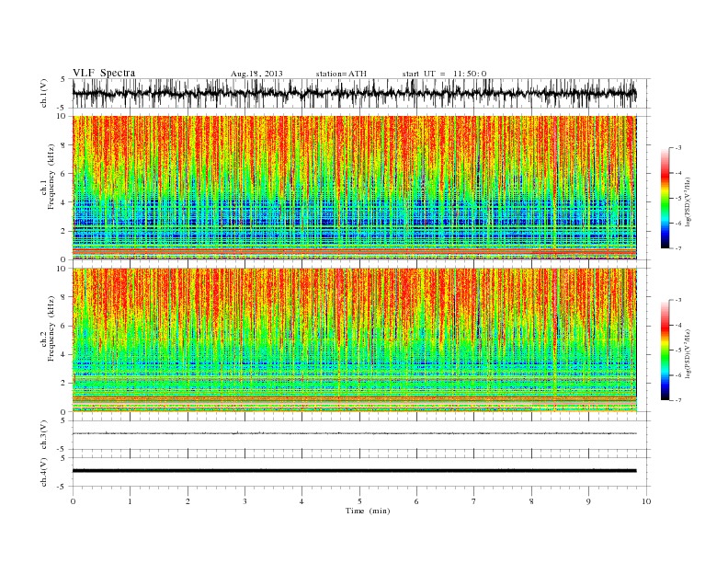Click the "6" kHz tick of ch.2 spectrogram

64,326
